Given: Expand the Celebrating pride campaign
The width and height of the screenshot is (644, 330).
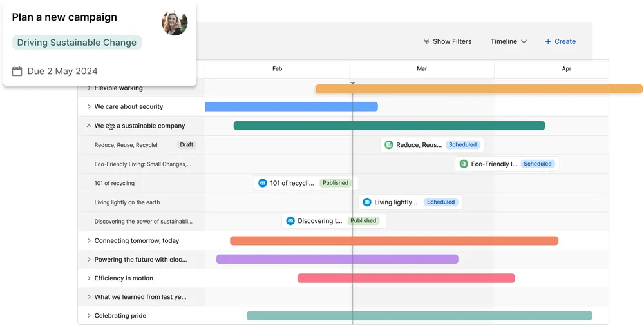Looking at the screenshot, I should [89, 316].
